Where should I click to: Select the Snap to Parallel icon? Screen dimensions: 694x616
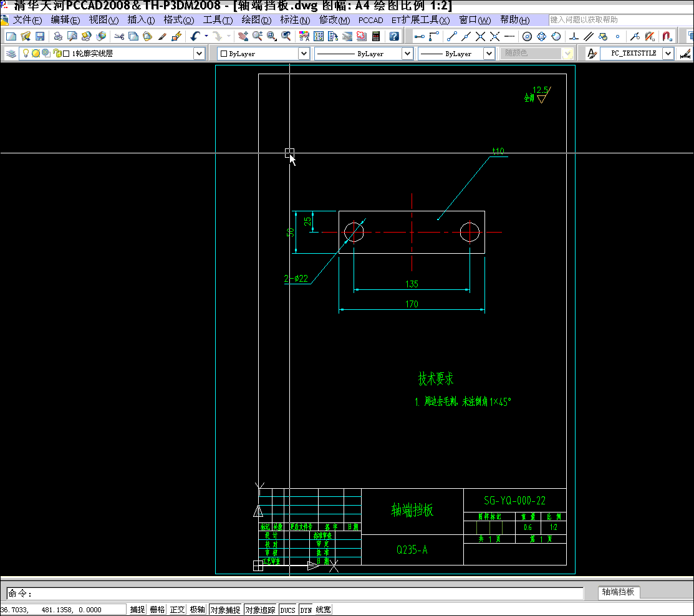tap(589, 36)
